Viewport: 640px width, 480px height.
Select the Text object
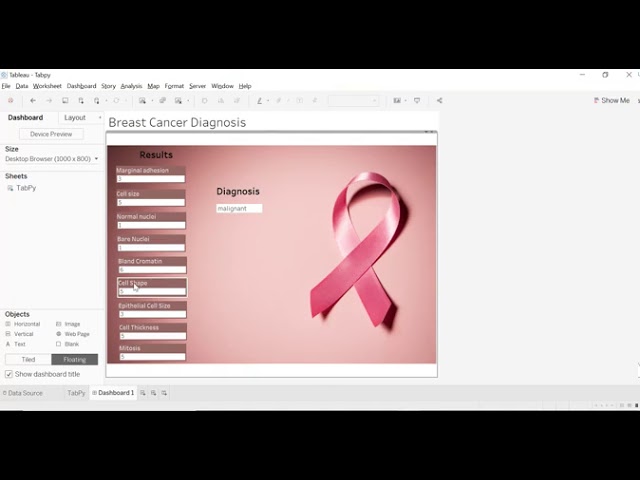16,344
